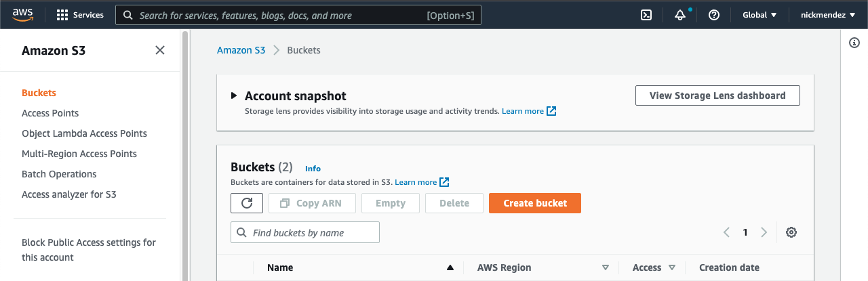
Task: Click the Create bucket button
Action: click(x=535, y=203)
